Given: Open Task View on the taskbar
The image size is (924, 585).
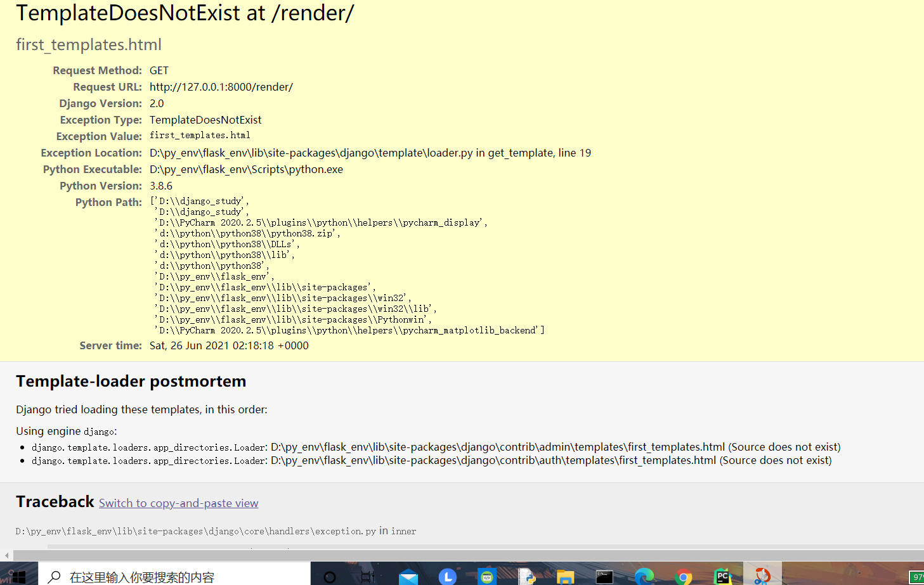Looking at the screenshot, I should pyautogui.click(x=368, y=576).
